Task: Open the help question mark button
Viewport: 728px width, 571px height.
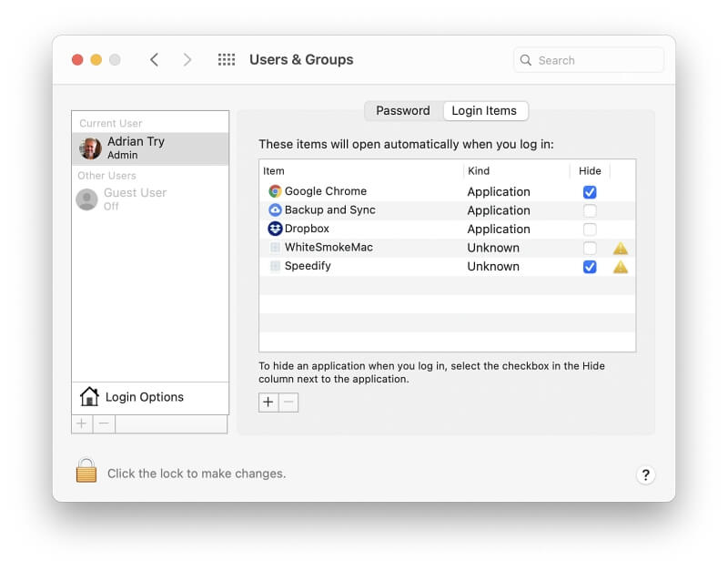Action: coord(645,474)
